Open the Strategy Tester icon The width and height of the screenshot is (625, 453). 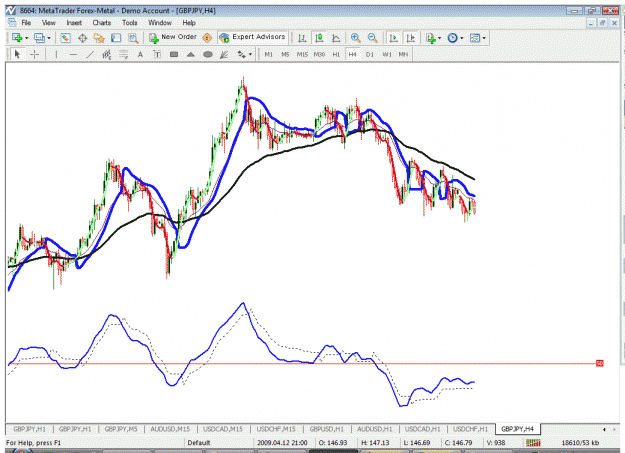133,38
